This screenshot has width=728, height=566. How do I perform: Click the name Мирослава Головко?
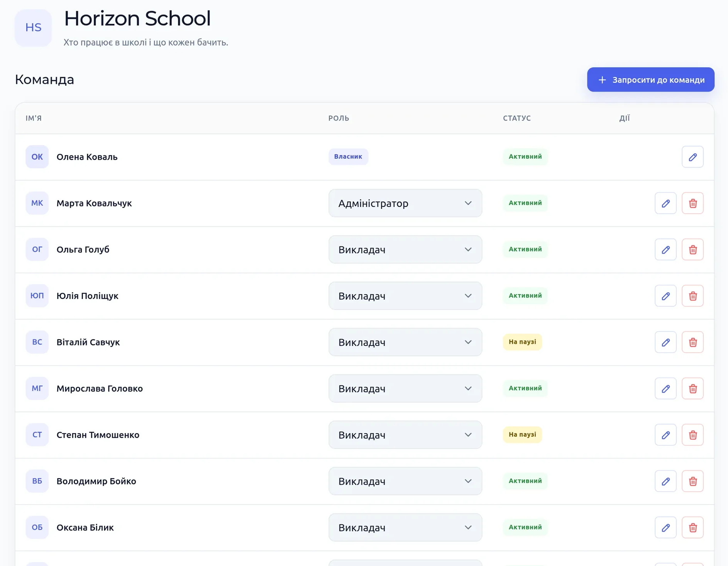100,388
